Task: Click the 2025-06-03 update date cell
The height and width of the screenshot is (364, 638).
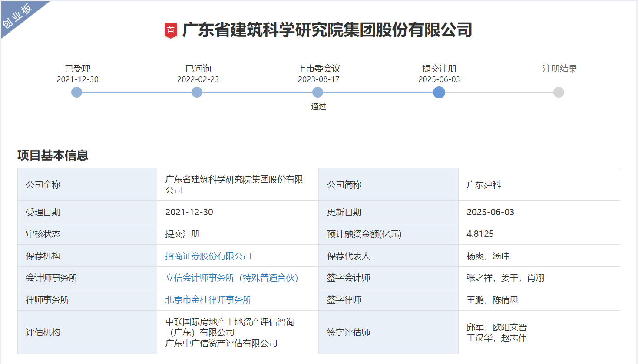Action: click(x=490, y=212)
